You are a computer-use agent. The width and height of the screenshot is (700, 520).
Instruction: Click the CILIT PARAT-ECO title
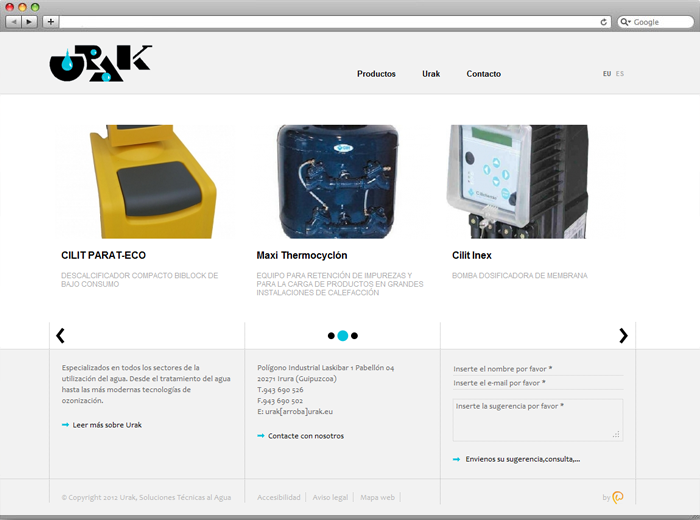coord(104,255)
